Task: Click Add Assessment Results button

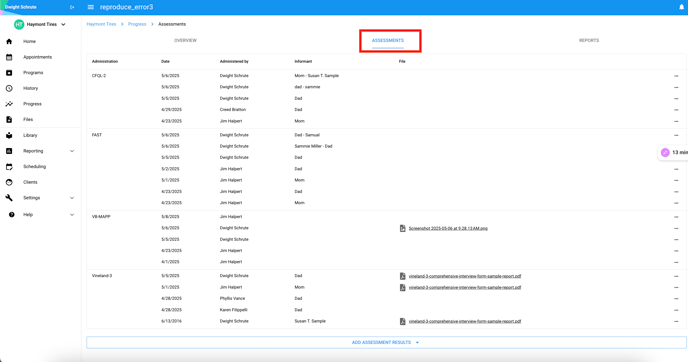Action: [386, 342]
